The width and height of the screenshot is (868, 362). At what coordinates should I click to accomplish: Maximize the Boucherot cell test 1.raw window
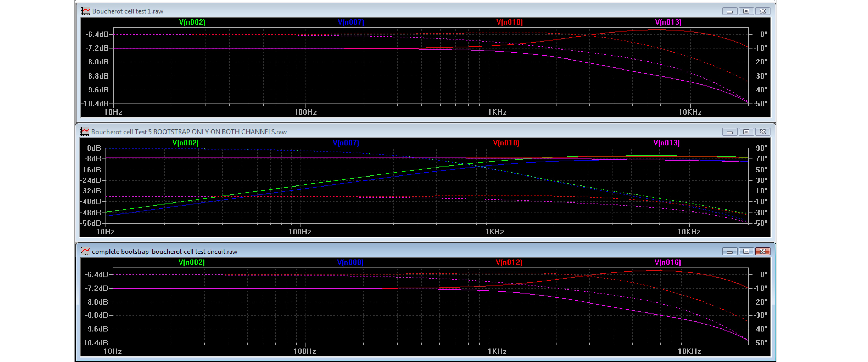(x=746, y=11)
